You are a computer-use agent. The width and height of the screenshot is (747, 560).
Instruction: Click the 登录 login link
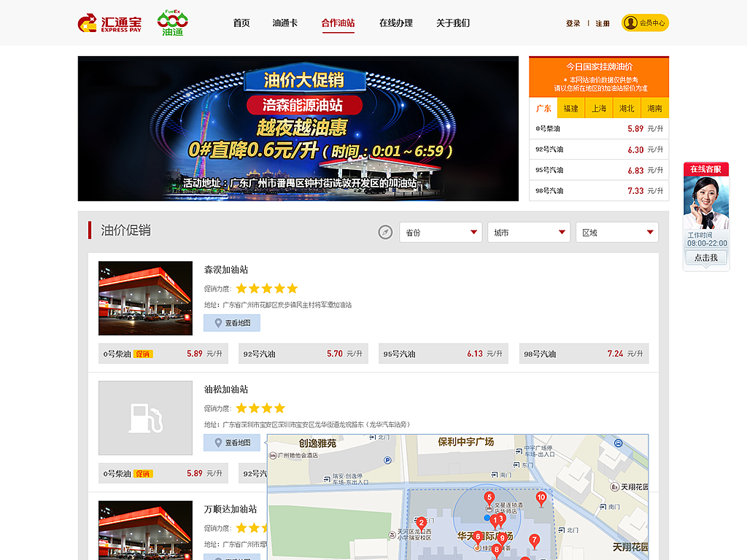[x=573, y=23]
